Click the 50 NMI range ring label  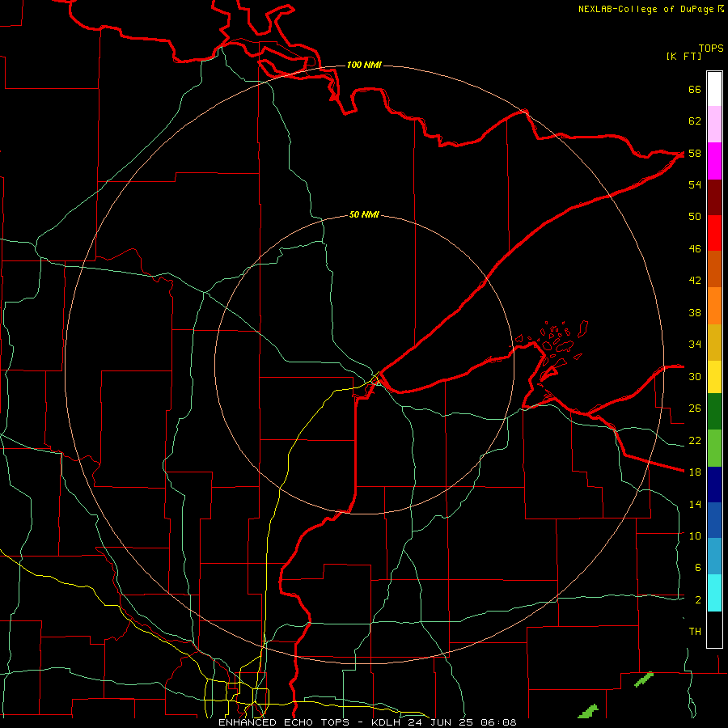(x=364, y=214)
